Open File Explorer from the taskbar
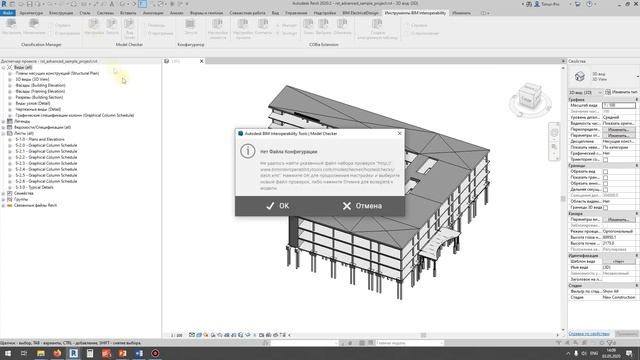 (41, 353)
